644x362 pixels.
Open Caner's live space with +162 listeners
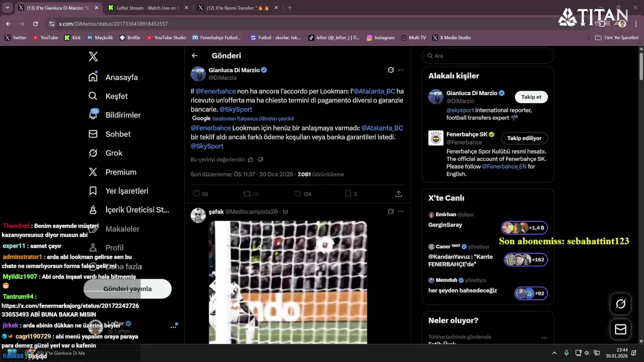[488, 255]
